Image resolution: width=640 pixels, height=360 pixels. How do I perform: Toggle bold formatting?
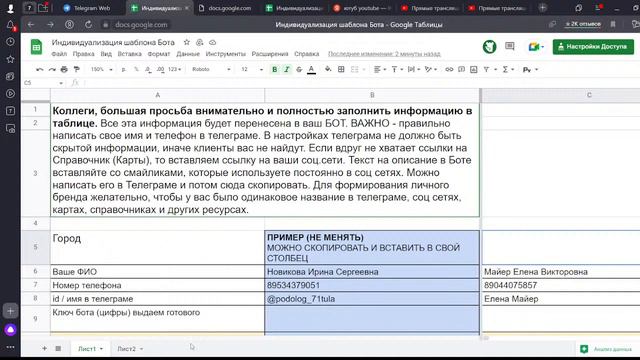(275, 70)
